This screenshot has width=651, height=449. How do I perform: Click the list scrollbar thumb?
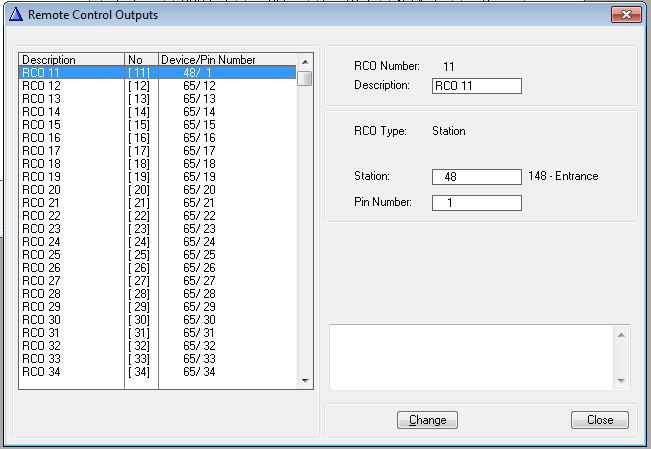[305, 78]
